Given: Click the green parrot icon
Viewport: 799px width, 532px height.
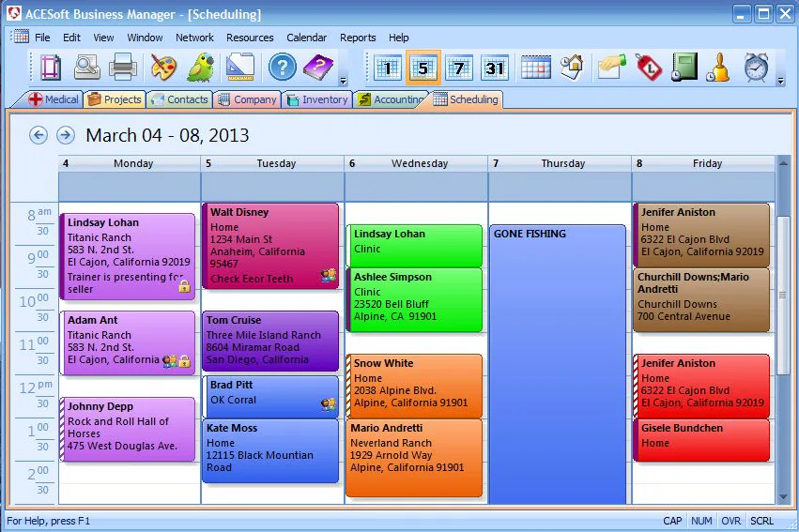Looking at the screenshot, I should point(201,68).
